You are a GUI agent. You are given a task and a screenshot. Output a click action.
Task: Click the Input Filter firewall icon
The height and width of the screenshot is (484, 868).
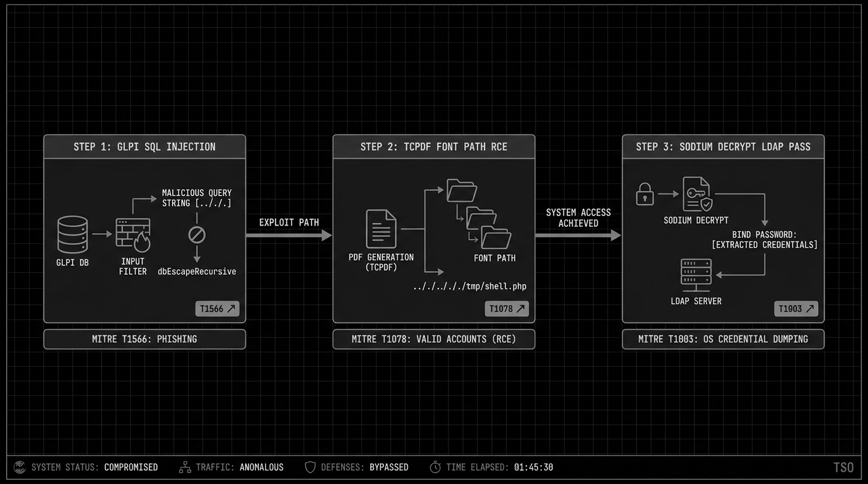(132, 234)
